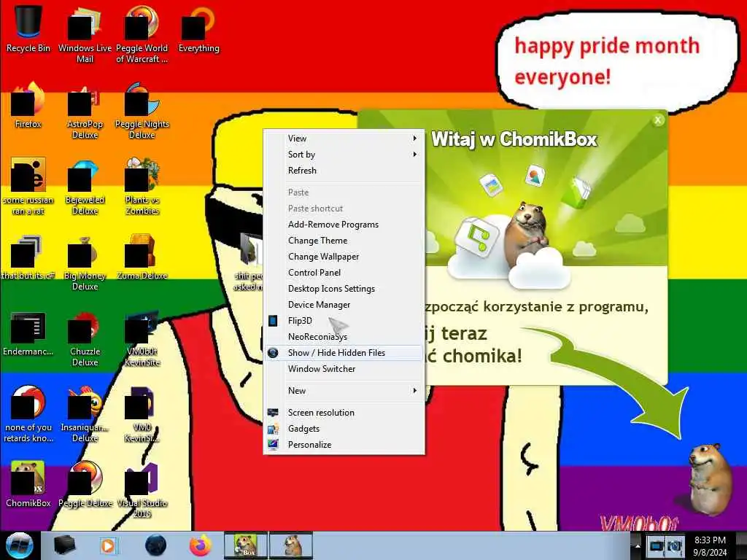Open Gadgets from context menu
This screenshot has width=747, height=560.
click(344, 429)
